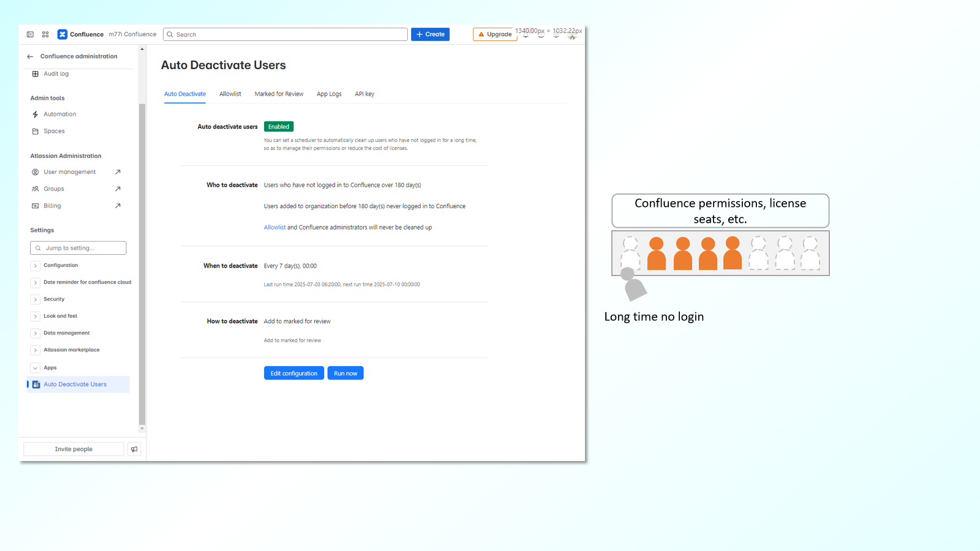The width and height of the screenshot is (980, 551).
Task: Click the green Enabled status badge
Action: click(279, 127)
